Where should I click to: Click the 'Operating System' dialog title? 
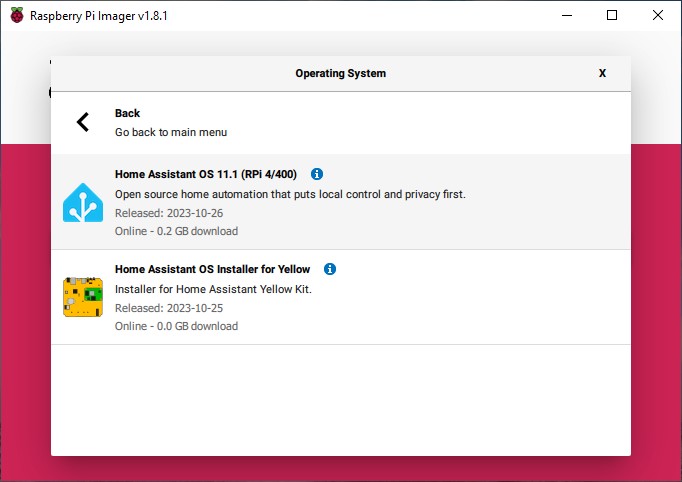[x=341, y=73]
